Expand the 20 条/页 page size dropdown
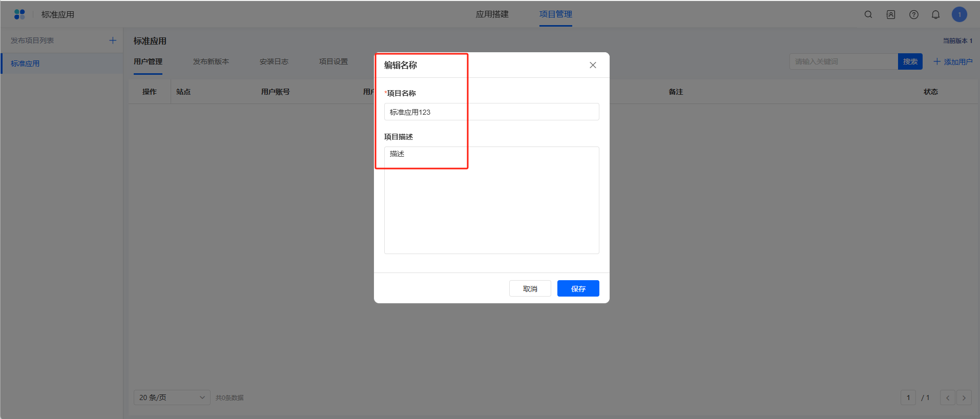The image size is (980, 419). pyautogui.click(x=172, y=397)
